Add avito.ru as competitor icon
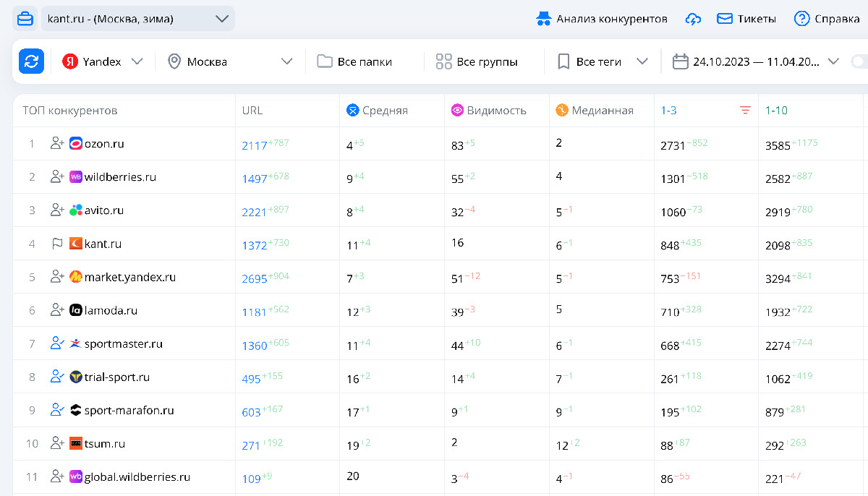 [57, 210]
